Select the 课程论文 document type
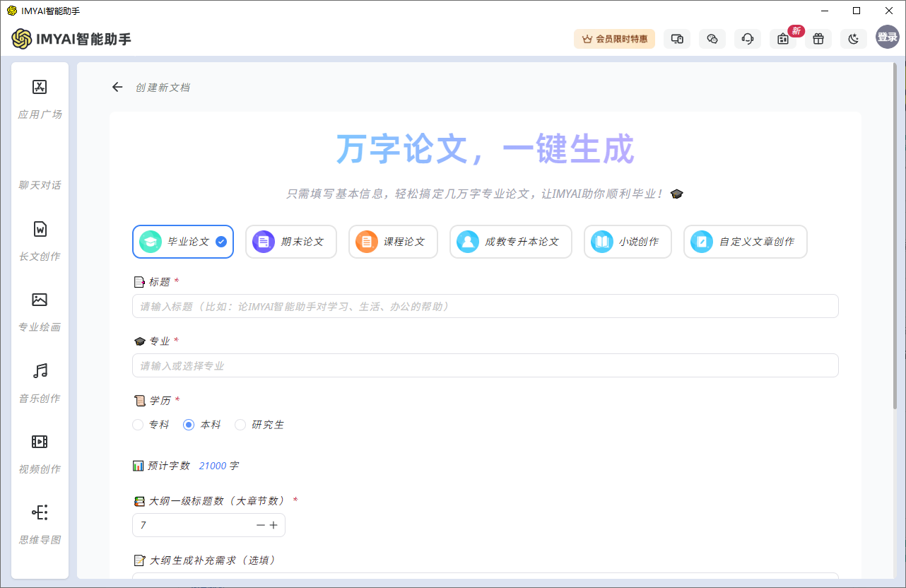 [x=393, y=242]
